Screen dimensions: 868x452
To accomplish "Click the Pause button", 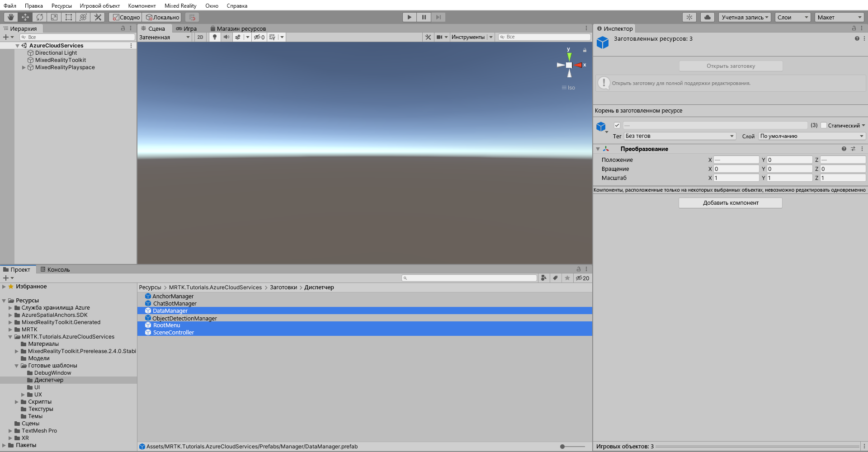I will pos(424,17).
